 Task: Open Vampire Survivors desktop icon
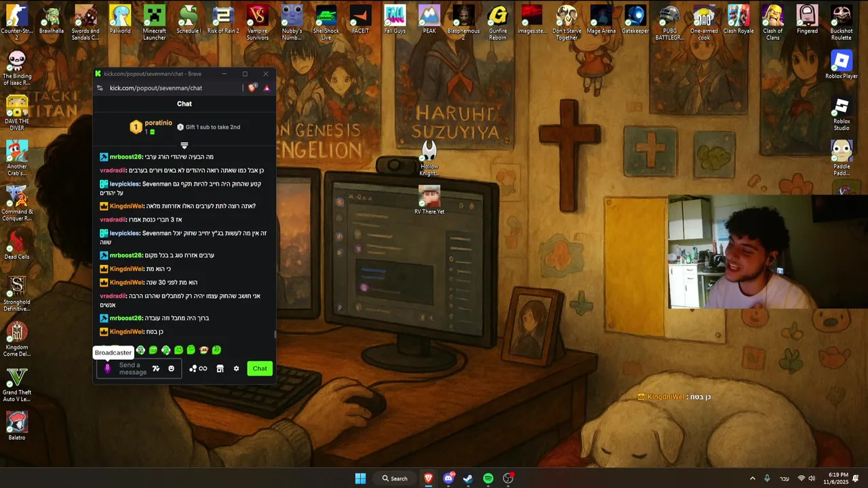pyautogui.click(x=257, y=22)
